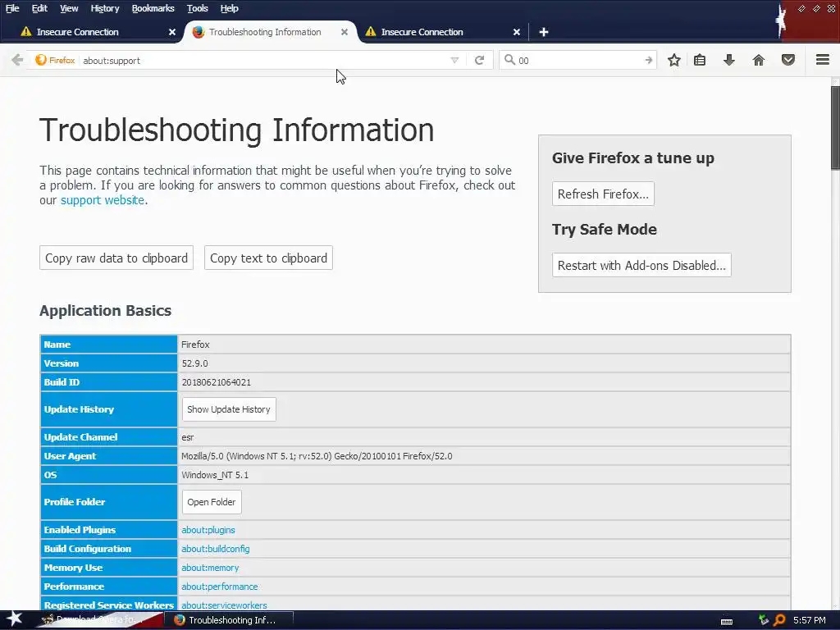Screen dimensions: 840x630
Task: Reload the about:support page
Action: pos(479,60)
